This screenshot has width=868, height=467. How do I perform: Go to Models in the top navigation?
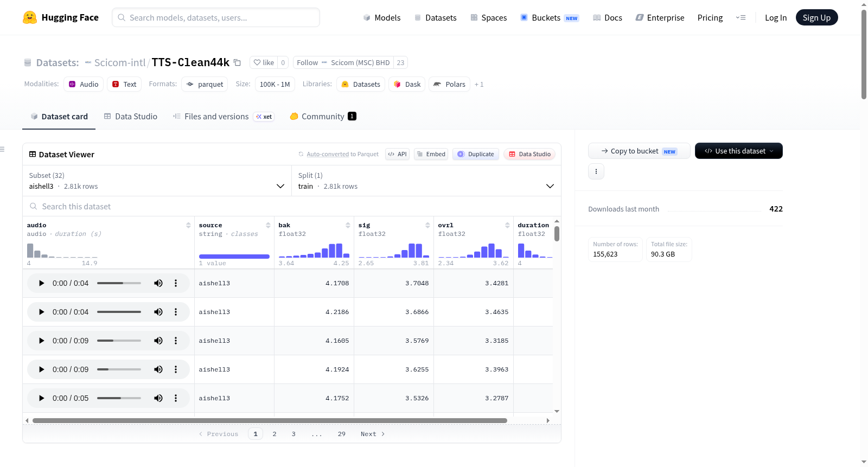pyautogui.click(x=382, y=17)
